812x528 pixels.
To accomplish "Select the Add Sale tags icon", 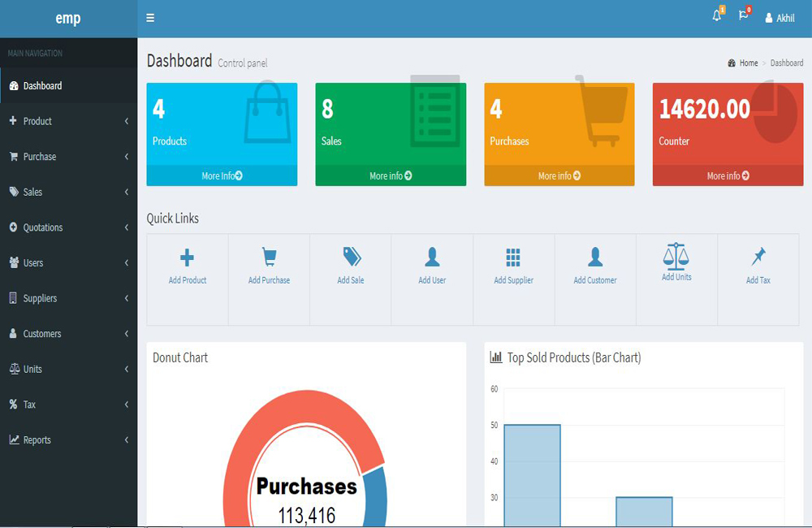I will tap(351, 258).
